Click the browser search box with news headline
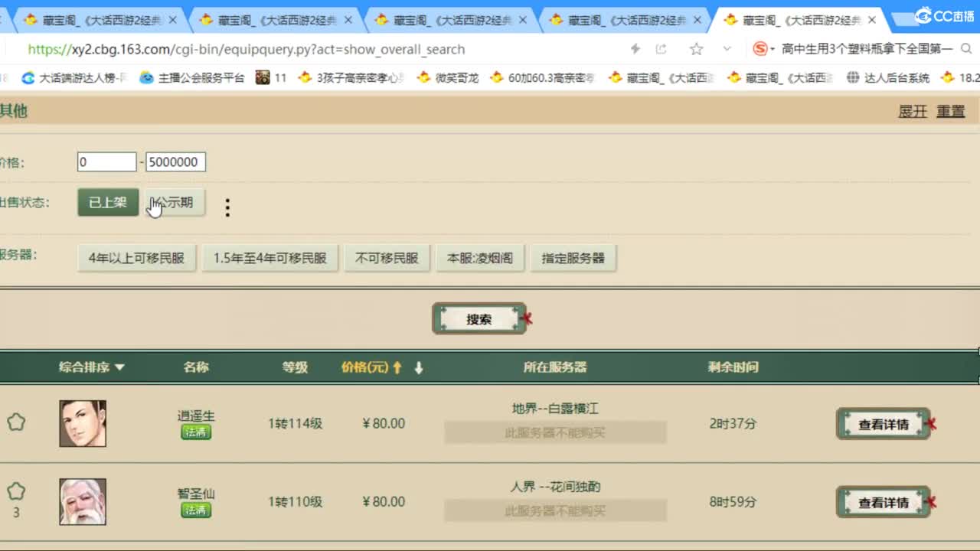980x551 pixels. point(867,49)
